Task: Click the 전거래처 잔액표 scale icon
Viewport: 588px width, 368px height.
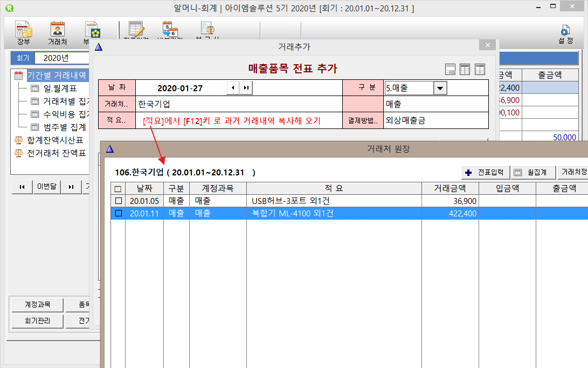Action: click(x=18, y=153)
